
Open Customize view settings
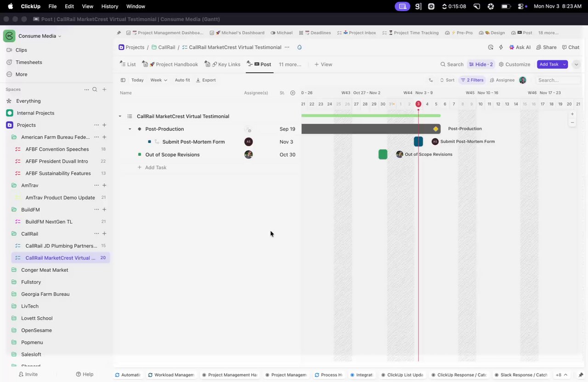click(x=514, y=64)
